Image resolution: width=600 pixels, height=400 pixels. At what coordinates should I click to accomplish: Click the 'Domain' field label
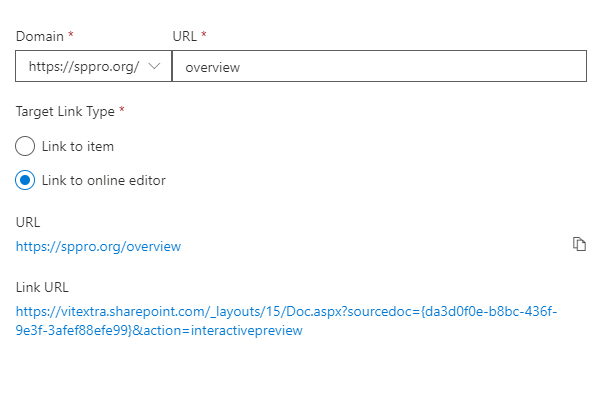pos(40,36)
